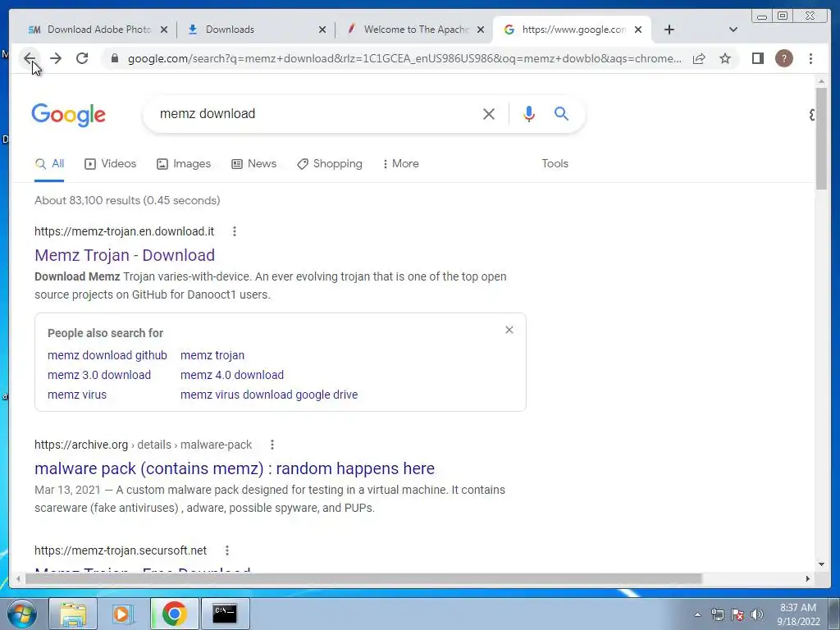Click Chrome icon in taskbar

click(x=174, y=614)
